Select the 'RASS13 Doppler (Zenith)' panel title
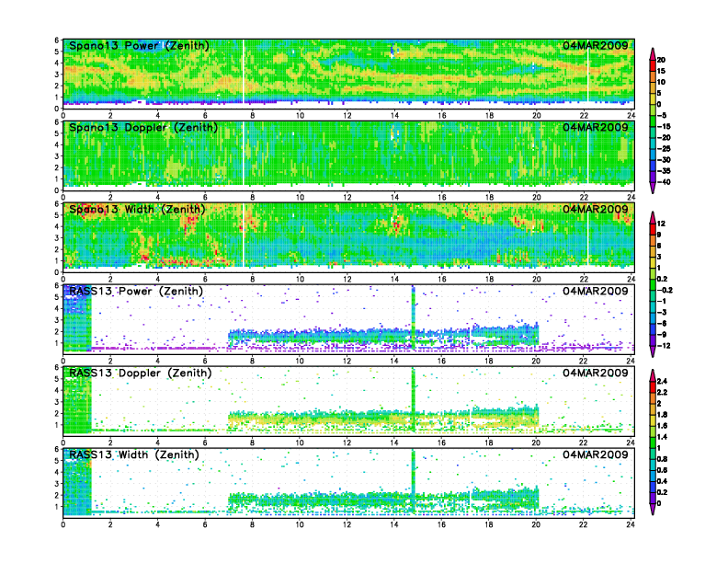Screen dimensions: 728x563 [x=141, y=373]
